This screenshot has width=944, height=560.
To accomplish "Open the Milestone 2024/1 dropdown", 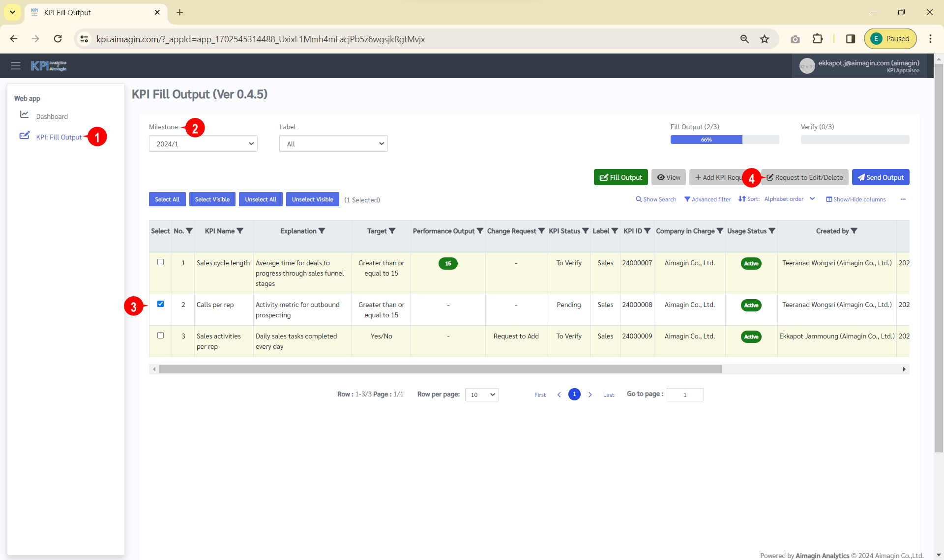I will [x=203, y=144].
